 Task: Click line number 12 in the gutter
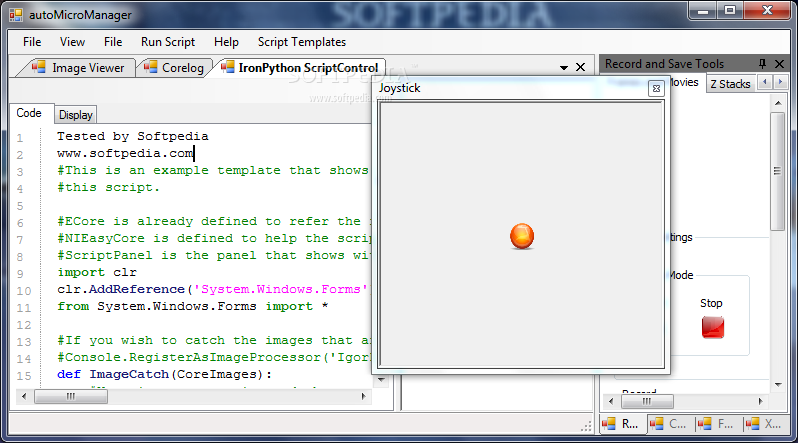click(24, 325)
